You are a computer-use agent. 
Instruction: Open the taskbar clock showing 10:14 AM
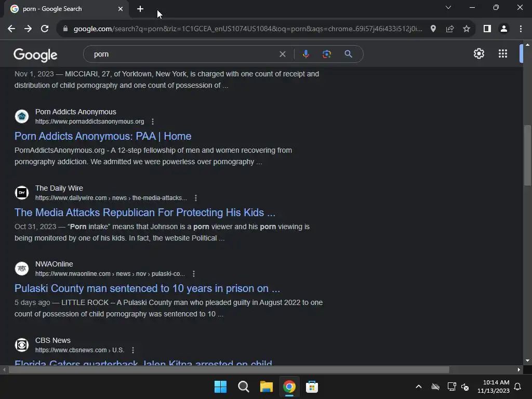494,387
